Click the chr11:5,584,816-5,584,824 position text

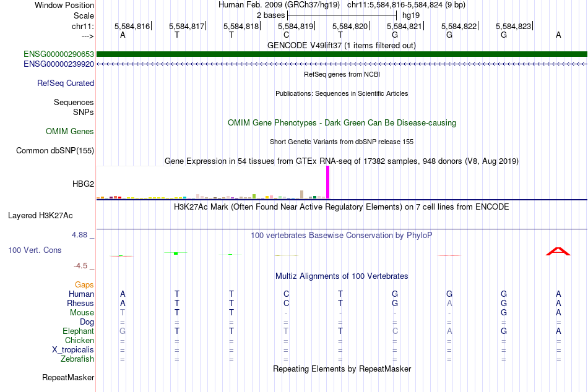click(406, 5)
